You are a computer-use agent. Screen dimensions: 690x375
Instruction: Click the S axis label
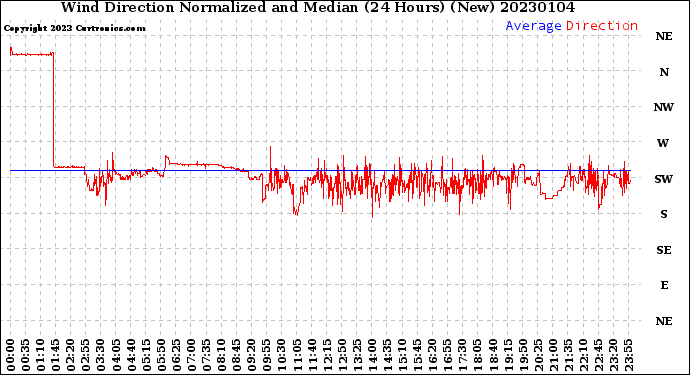(664, 214)
